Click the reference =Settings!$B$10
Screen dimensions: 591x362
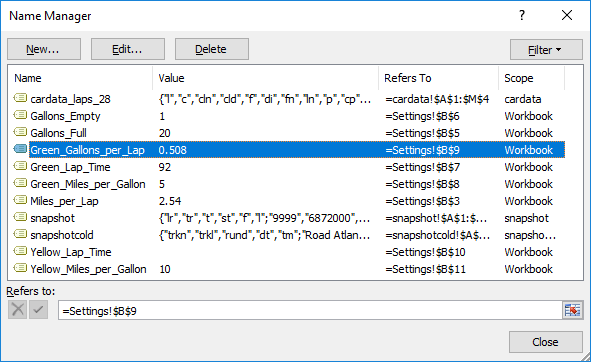(x=425, y=252)
